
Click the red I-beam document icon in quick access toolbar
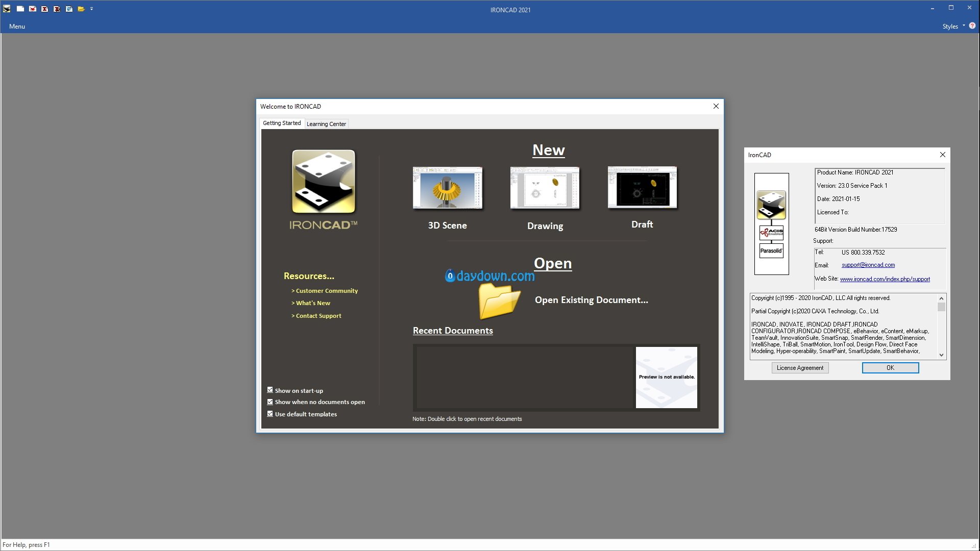[x=45, y=9]
